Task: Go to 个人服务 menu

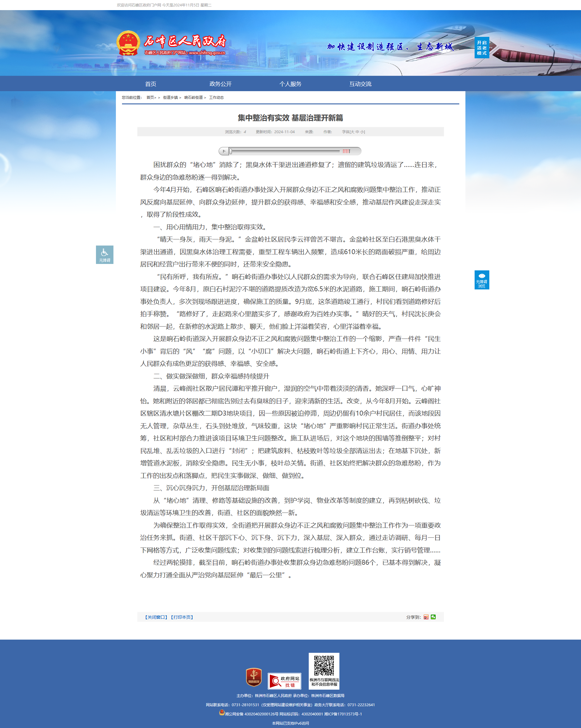Action: click(290, 84)
